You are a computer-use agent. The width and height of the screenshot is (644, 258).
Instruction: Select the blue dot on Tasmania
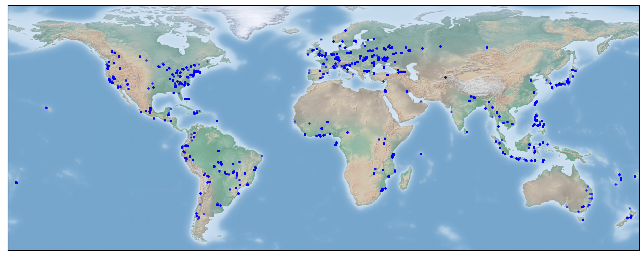[x=582, y=220]
